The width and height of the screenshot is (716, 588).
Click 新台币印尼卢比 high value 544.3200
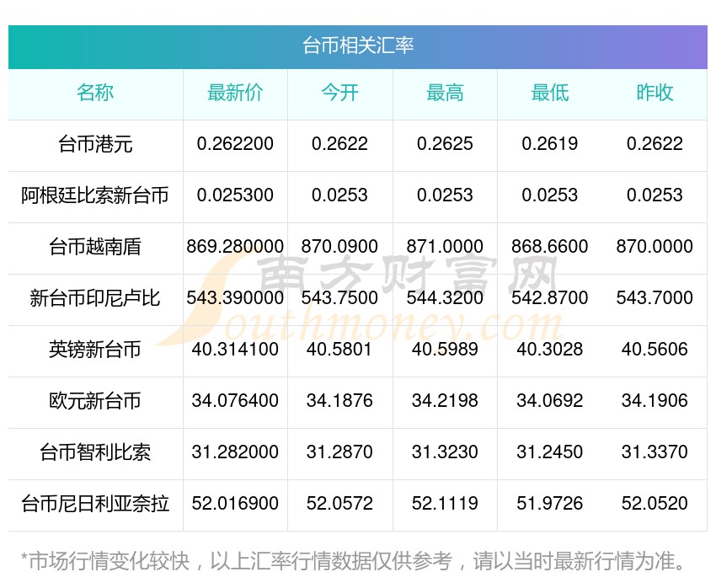coord(445,298)
